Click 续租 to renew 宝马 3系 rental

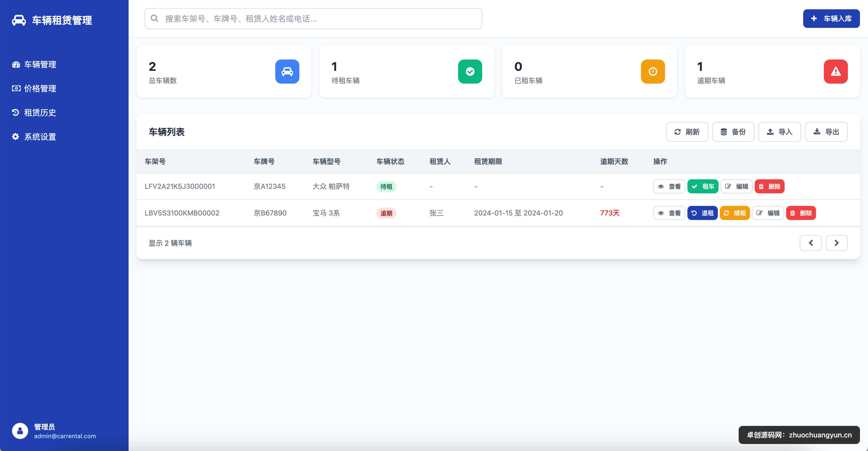tap(735, 213)
